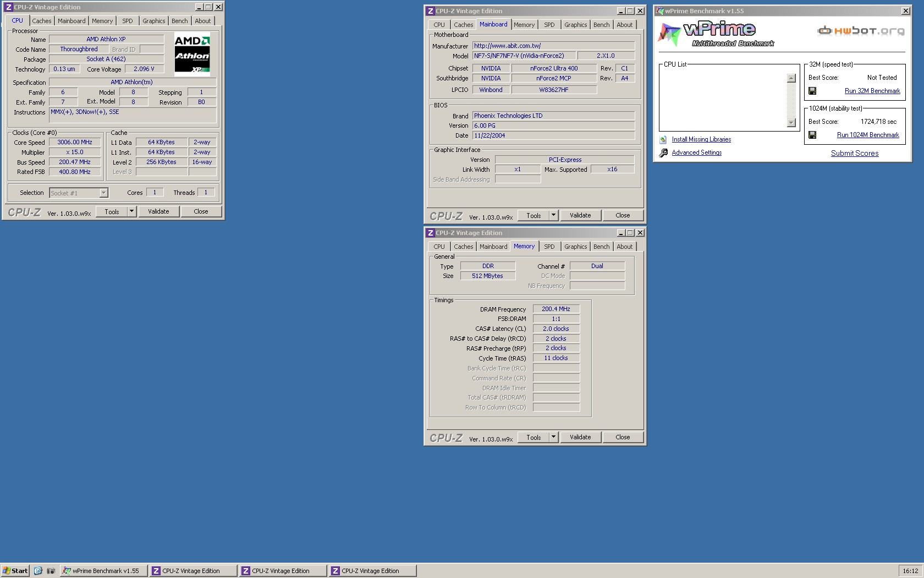Click the taskbar clock showing 16:12
This screenshot has width=924, height=578.
pyautogui.click(x=910, y=571)
